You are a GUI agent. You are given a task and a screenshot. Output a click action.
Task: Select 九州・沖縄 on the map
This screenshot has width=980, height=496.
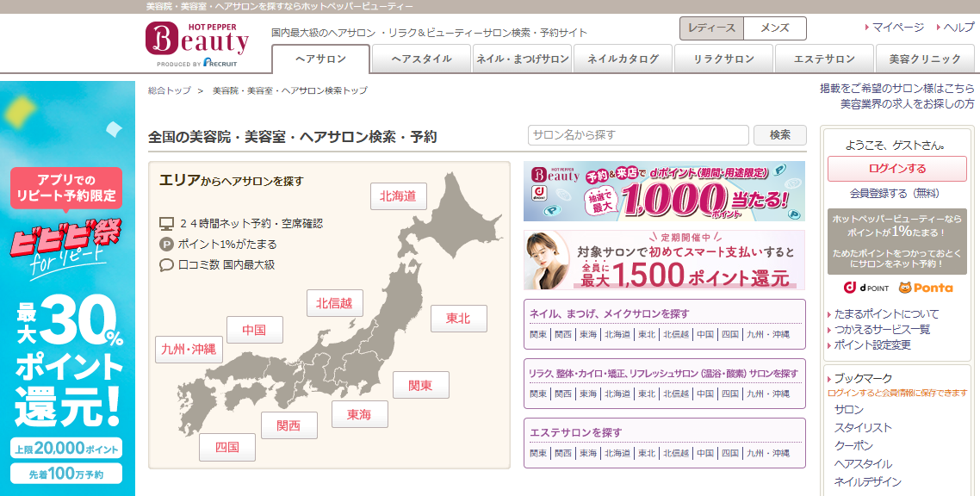[189, 350]
